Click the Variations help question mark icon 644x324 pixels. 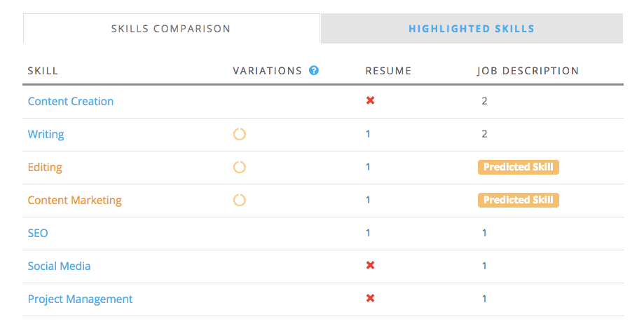pos(314,71)
